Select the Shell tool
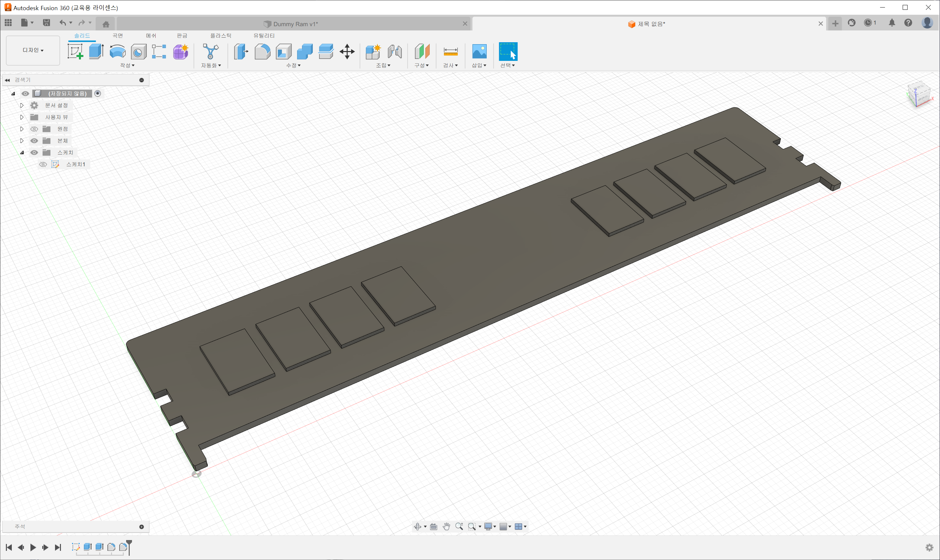Screen dimensions: 940x560 pyautogui.click(x=284, y=51)
